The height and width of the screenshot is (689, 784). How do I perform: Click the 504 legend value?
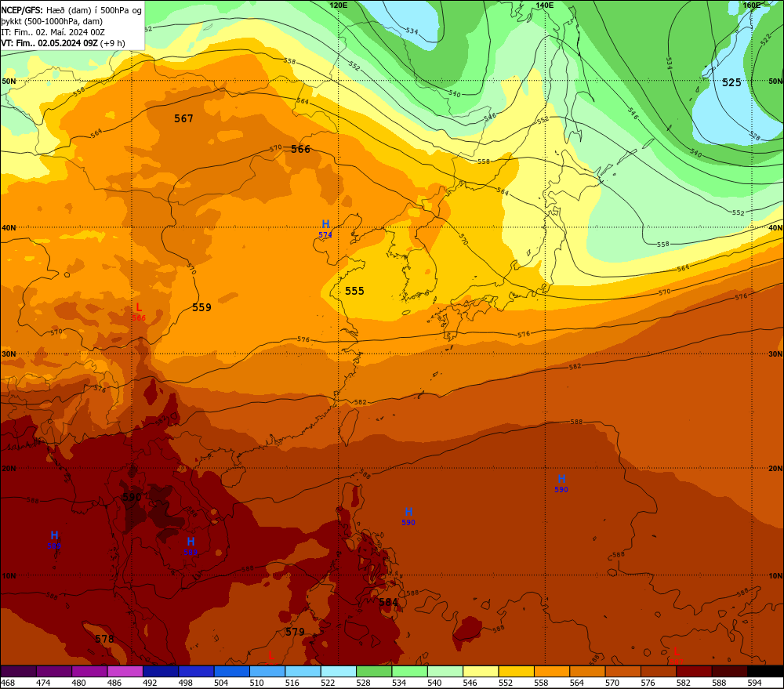pos(221,683)
